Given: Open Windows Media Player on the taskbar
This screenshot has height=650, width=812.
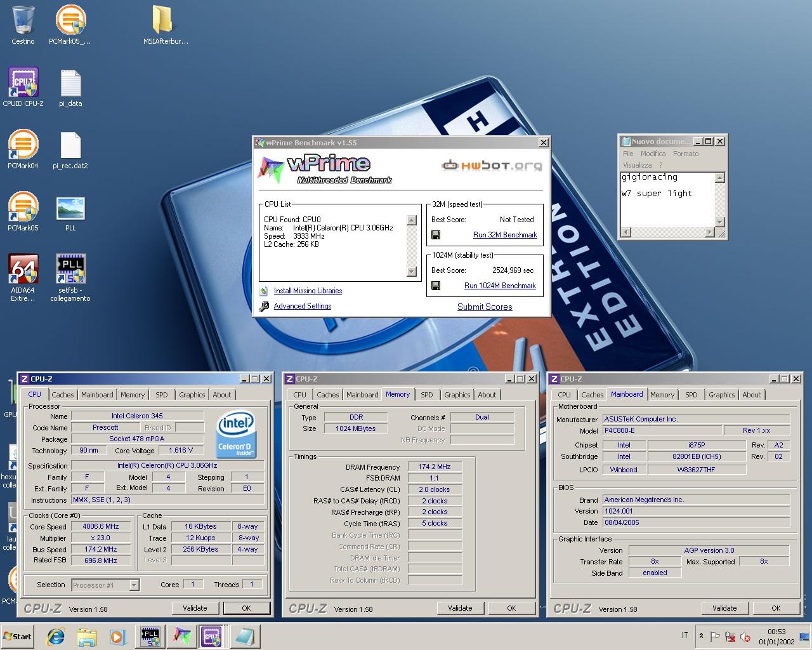Looking at the screenshot, I should pyautogui.click(x=117, y=636).
